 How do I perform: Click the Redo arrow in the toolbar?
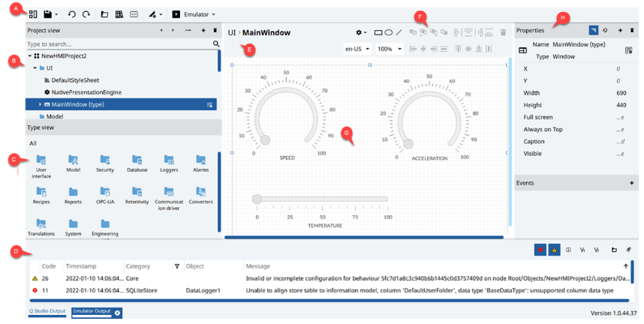pyautogui.click(x=86, y=14)
